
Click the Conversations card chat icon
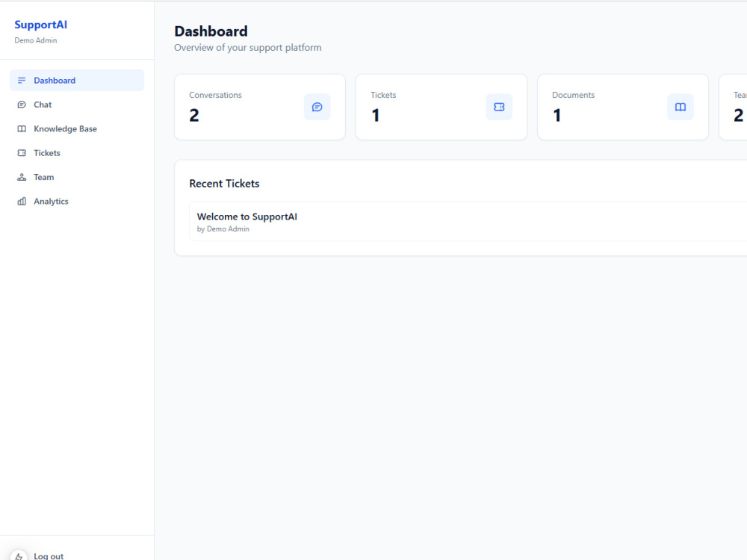tap(317, 107)
